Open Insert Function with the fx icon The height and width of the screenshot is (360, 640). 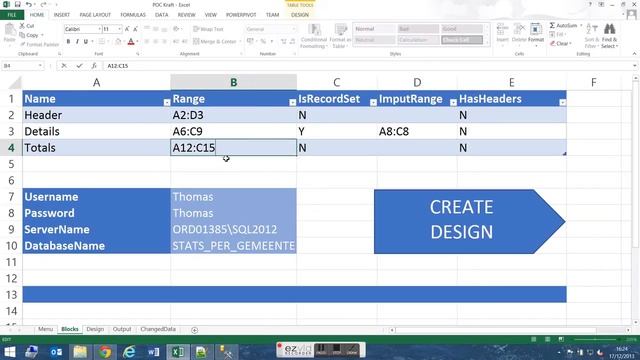point(94,65)
